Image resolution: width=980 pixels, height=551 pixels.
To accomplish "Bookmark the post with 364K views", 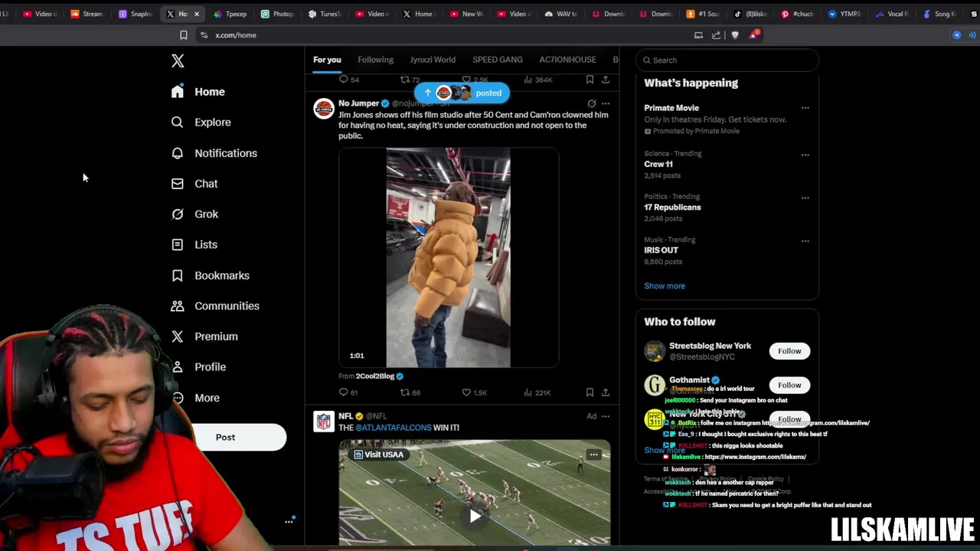I will [590, 80].
